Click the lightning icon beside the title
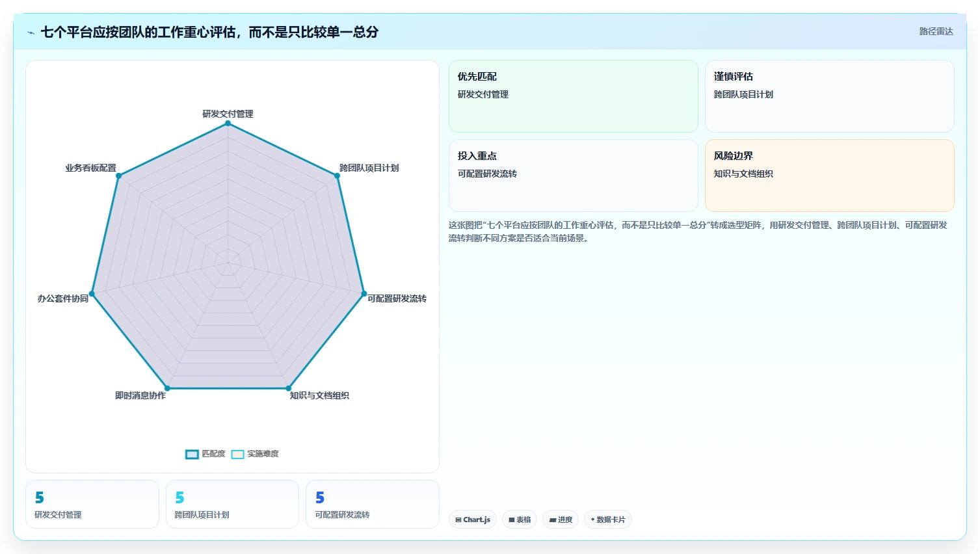 click(x=31, y=33)
